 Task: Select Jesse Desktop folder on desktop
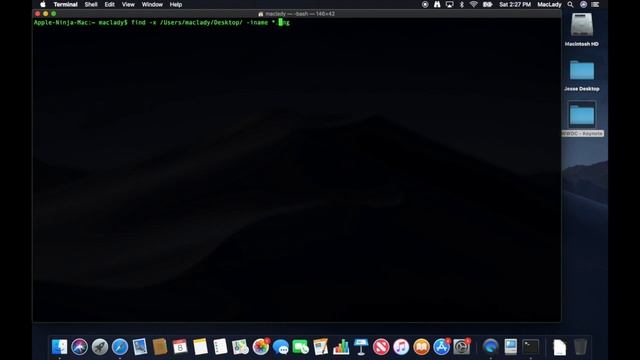(582, 76)
